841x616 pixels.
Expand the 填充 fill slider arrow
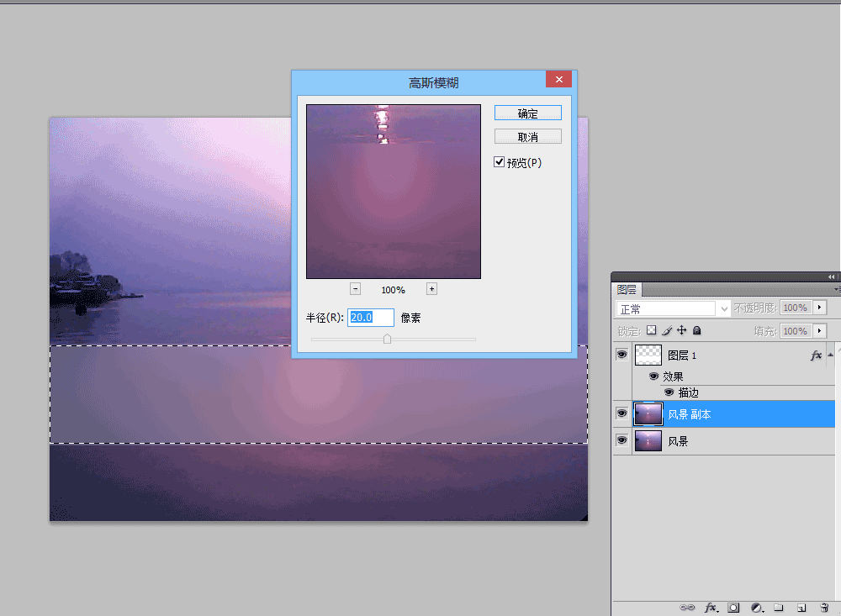[819, 331]
